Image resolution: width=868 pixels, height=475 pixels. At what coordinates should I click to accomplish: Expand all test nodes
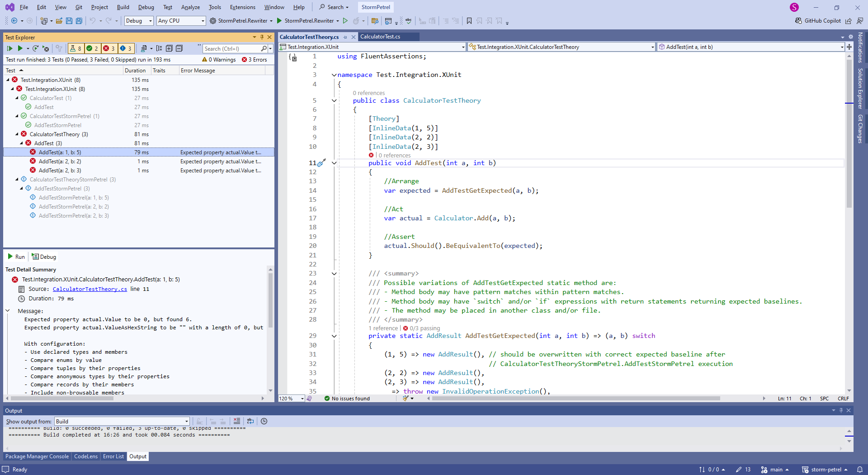[169, 48]
